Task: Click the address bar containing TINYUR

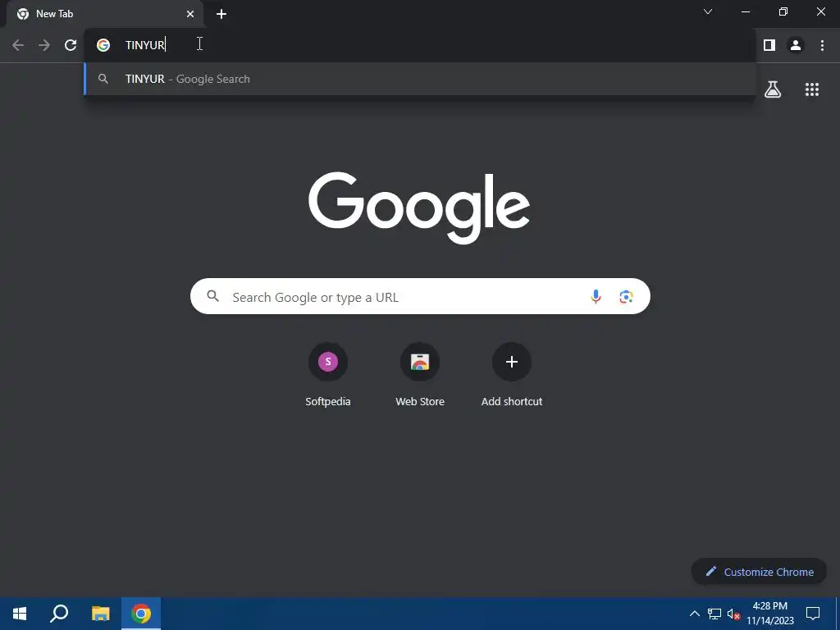Action: click(421, 45)
